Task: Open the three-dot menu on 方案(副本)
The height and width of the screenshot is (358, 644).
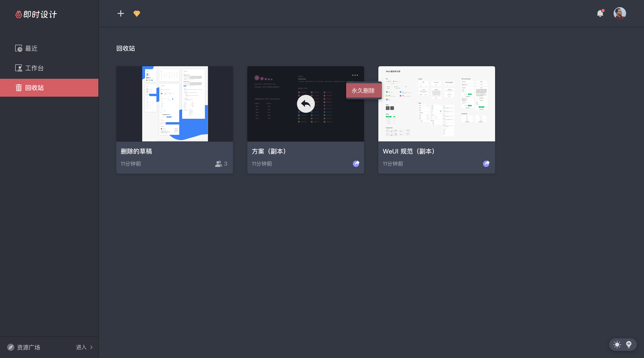Action: (355, 75)
